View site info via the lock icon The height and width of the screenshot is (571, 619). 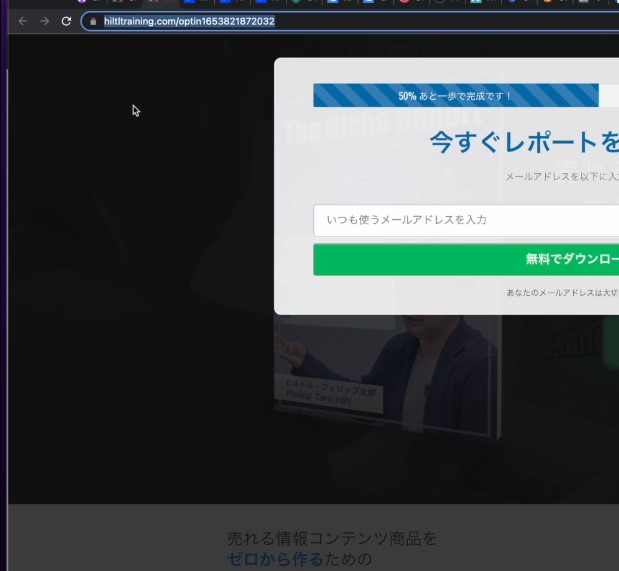[93, 22]
